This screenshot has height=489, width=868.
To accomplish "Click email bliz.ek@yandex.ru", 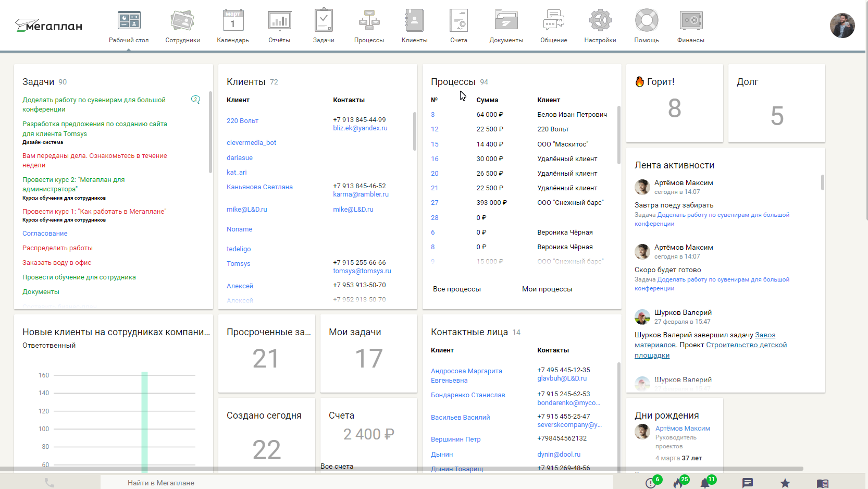I will point(360,128).
